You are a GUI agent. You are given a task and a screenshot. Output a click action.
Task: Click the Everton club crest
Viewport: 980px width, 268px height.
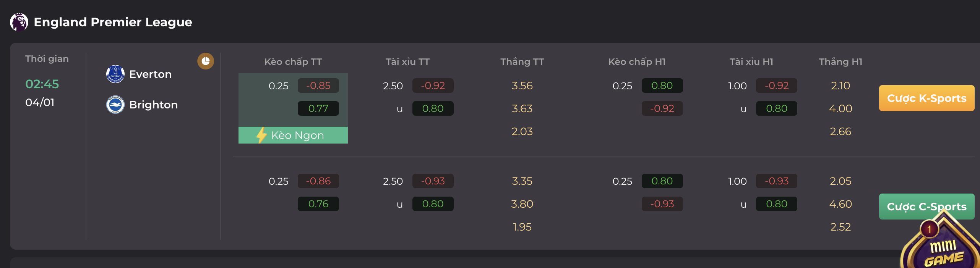[115, 74]
